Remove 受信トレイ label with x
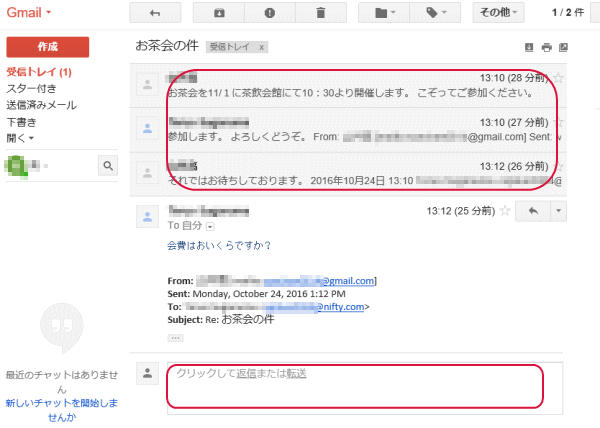This screenshot has width=600, height=428. pos(261,47)
